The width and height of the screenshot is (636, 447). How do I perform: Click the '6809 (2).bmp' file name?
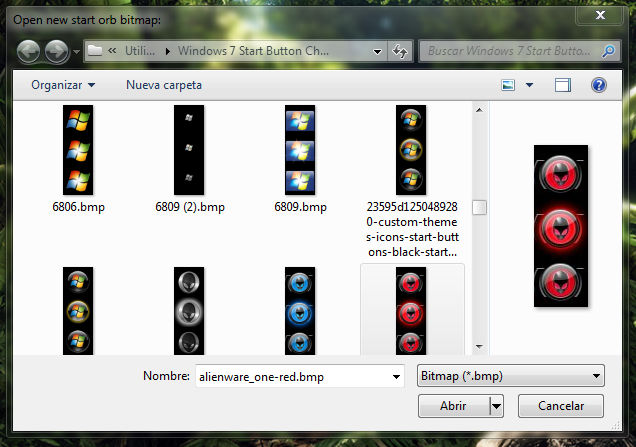190,207
